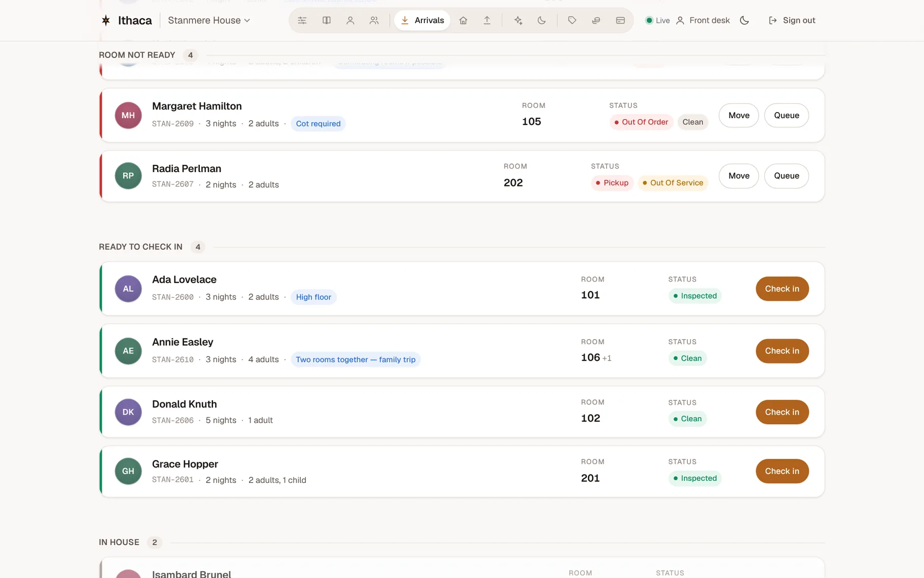Move Radia Perlman to another room
This screenshot has height=578, width=924.
739,176
